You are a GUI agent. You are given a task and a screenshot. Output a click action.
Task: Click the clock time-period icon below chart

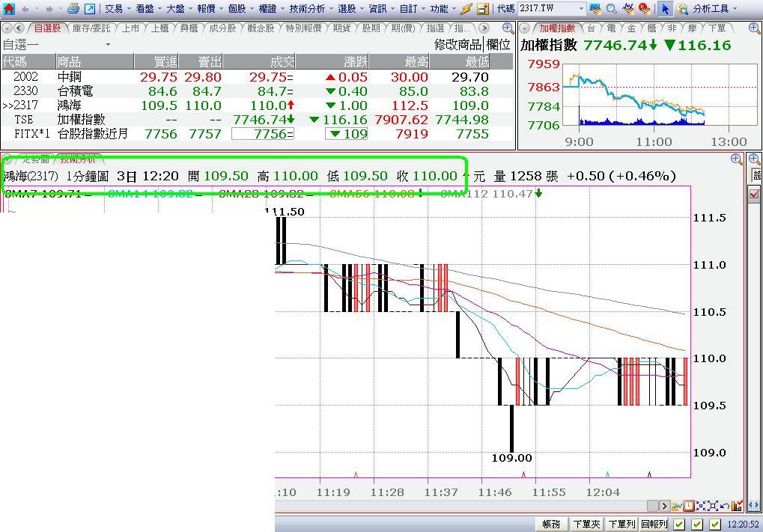(689, 507)
